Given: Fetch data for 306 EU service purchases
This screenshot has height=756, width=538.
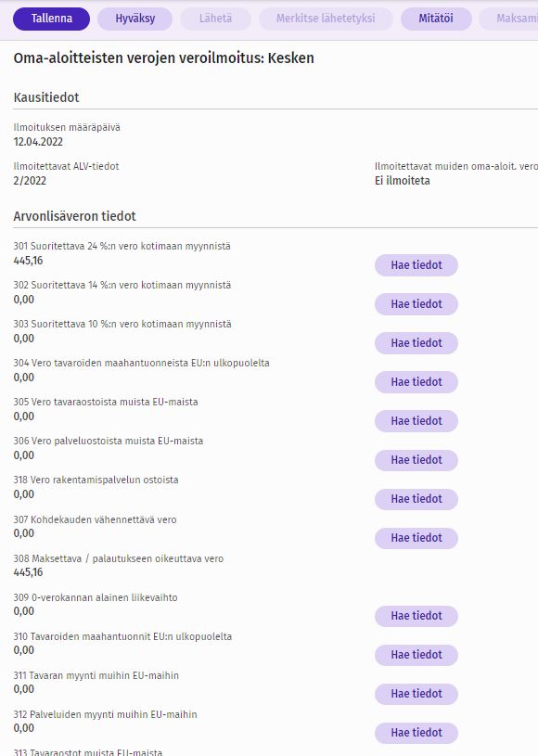Looking at the screenshot, I should 416,460.
